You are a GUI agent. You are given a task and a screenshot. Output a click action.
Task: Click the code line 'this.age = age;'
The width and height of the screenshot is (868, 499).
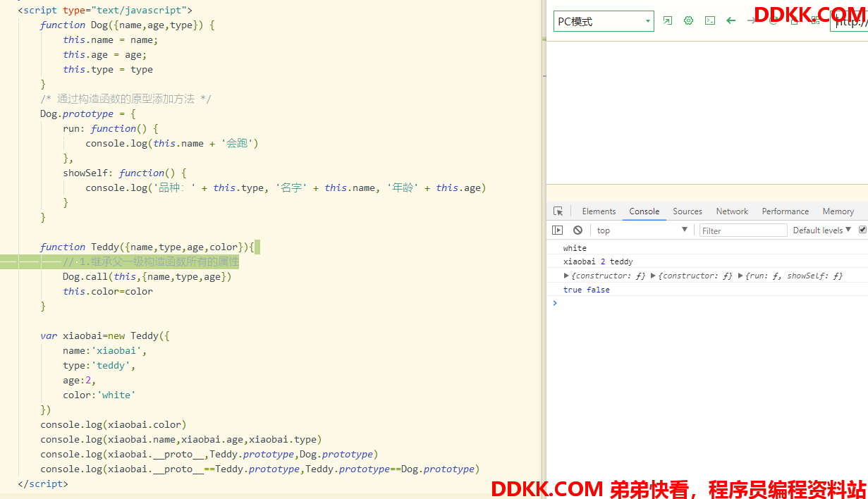click(x=105, y=54)
